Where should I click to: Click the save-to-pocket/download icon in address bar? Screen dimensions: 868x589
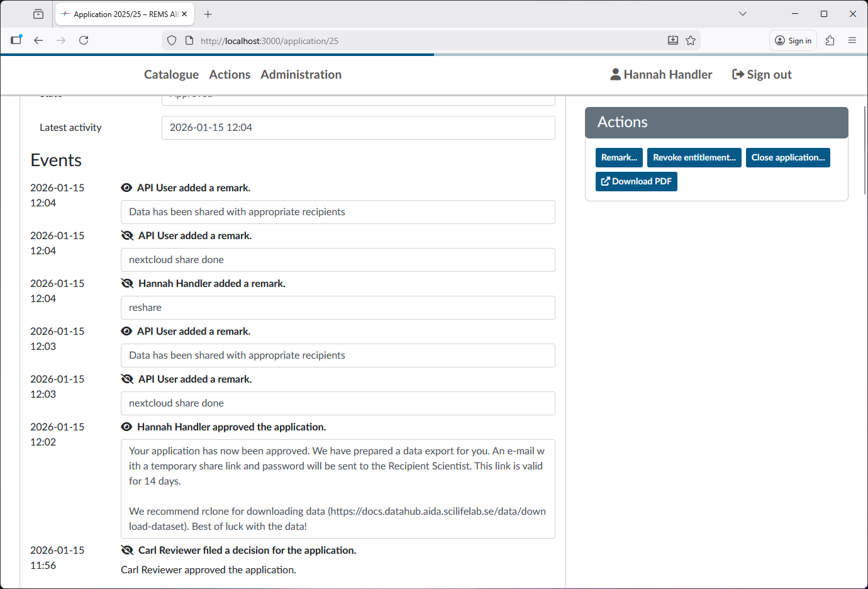[672, 40]
